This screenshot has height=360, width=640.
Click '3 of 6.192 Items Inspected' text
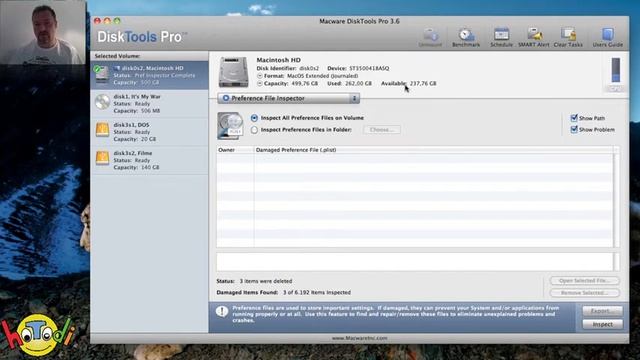coord(317,293)
